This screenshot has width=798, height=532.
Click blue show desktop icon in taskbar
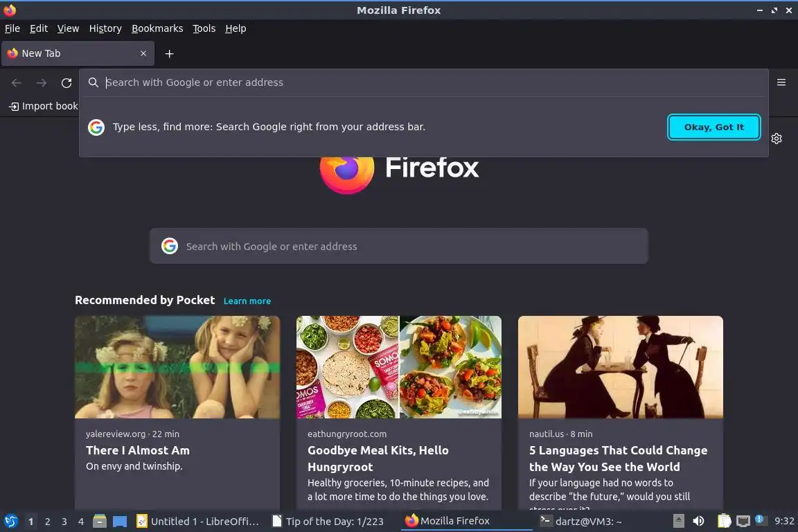click(x=120, y=522)
